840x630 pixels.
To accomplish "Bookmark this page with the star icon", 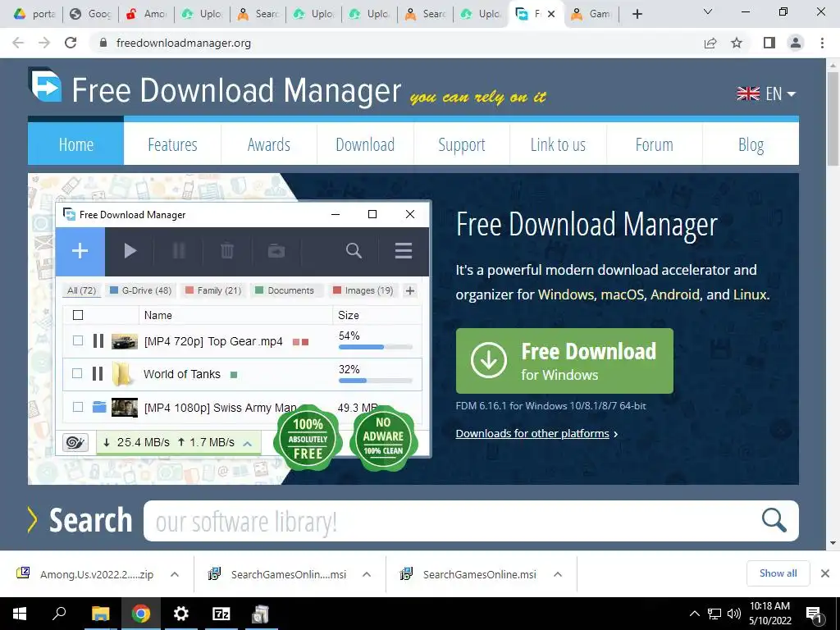I will pyautogui.click(x=737, y=43).
